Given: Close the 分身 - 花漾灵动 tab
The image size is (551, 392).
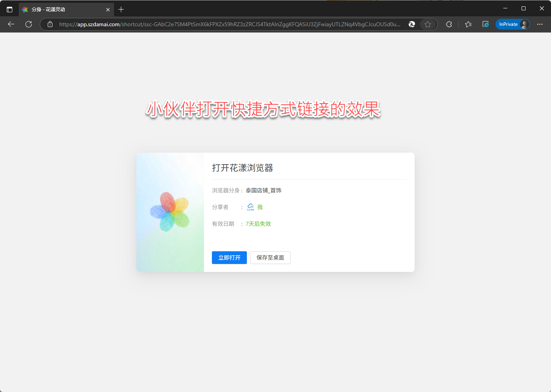Looking at the screenshot, I should [108, 10].
